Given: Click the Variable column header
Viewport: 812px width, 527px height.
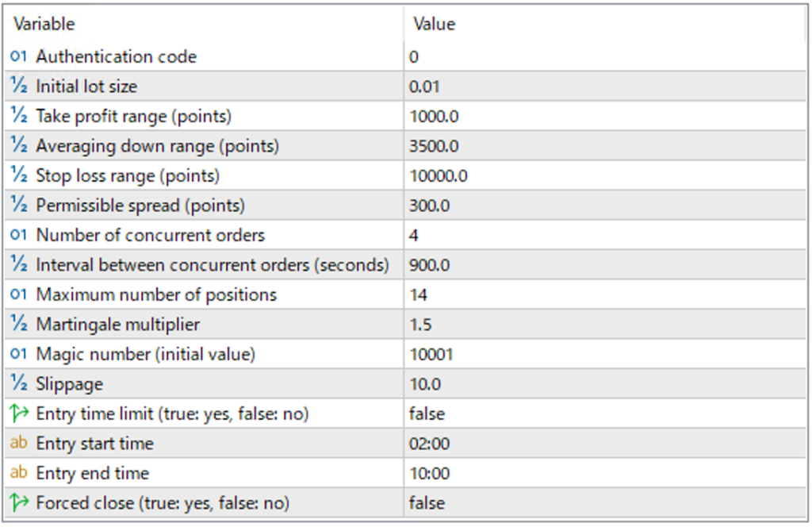Looking at the screenshot, I should point(44,24).
